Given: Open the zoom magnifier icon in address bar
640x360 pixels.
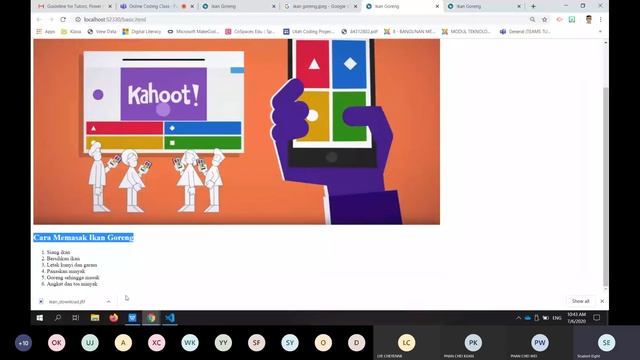Looking at the screenshot, I should [x=532, y=19].
